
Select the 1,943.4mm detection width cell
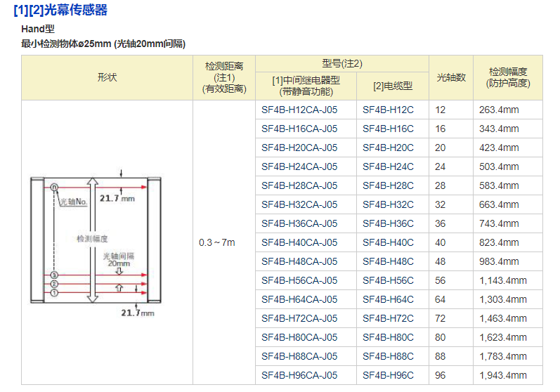point(502,375)
